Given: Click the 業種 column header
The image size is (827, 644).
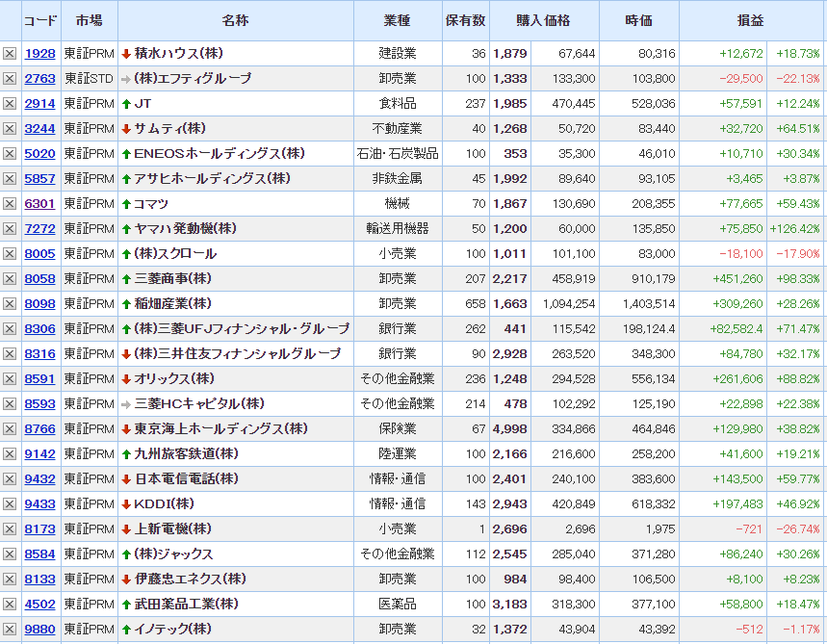Looking at the screenshot, I should coord(398,20).
